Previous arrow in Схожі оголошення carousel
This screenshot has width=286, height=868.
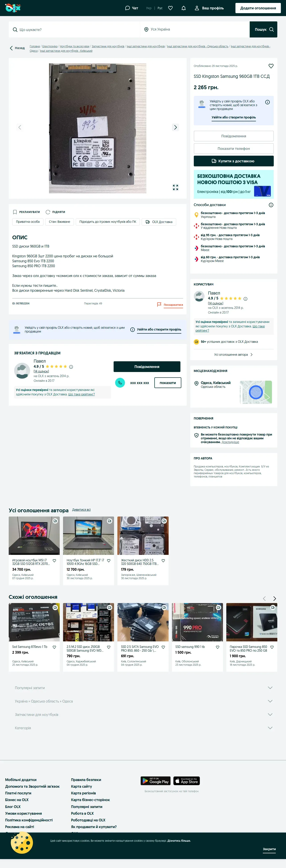tap(264, 598)
